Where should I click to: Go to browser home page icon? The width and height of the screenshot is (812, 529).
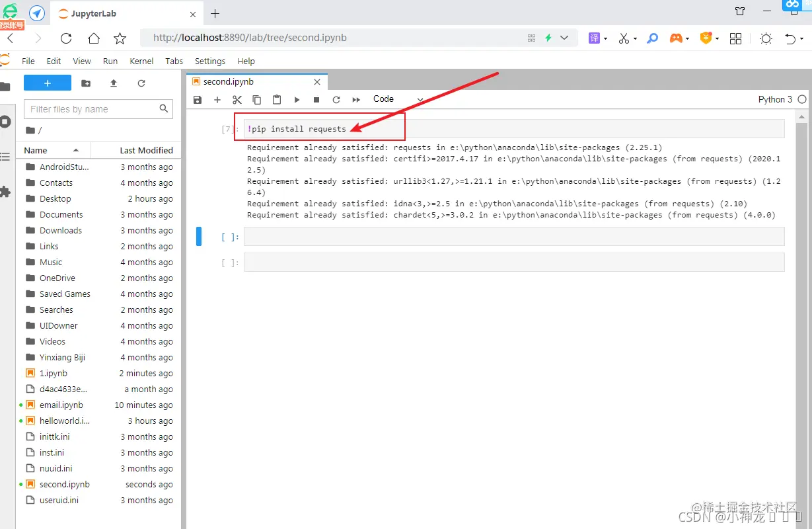point(94,38)
